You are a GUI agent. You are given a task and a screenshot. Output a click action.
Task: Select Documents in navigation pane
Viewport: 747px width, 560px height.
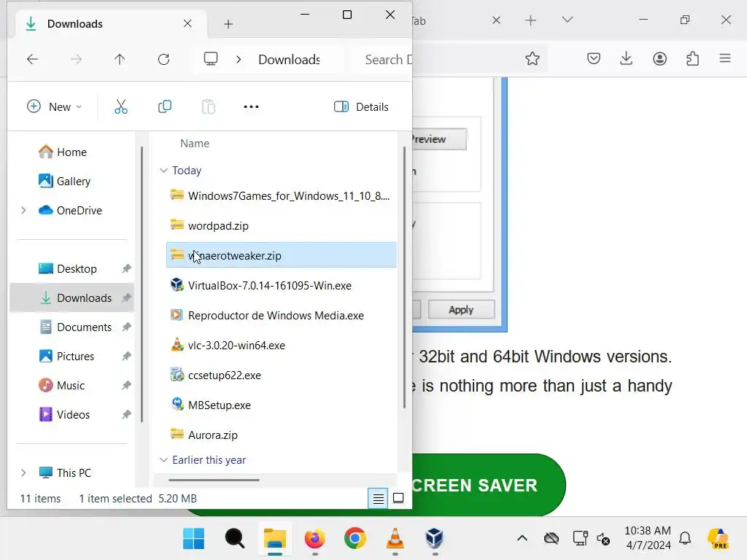[x=71, y=327]
